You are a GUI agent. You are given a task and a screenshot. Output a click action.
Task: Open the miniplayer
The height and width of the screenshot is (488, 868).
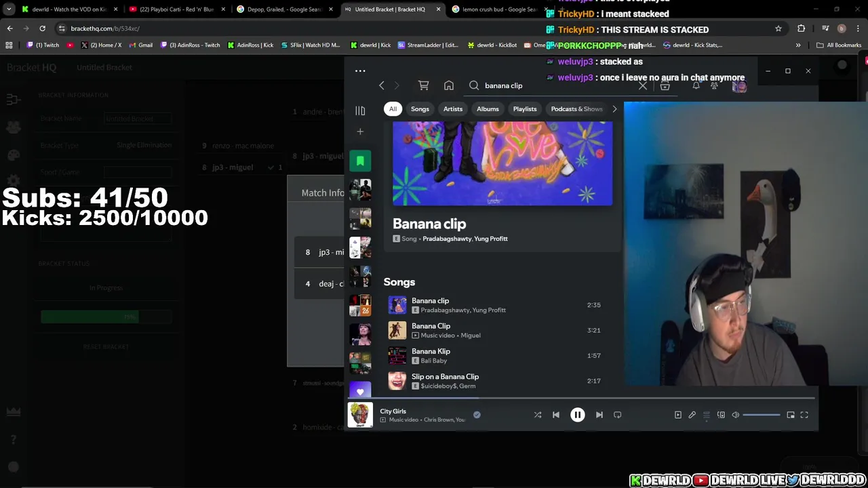[x=790, y=415]
